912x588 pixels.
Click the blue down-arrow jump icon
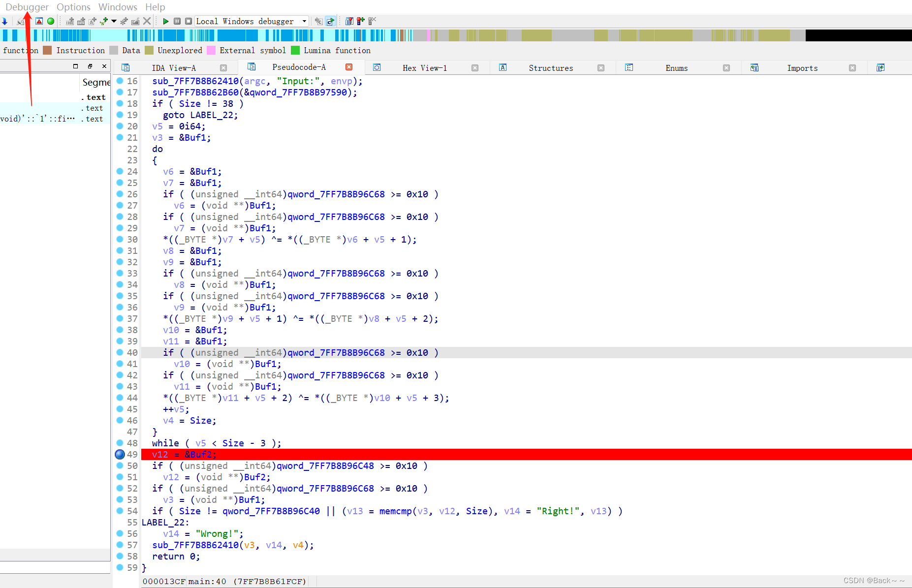4,21
